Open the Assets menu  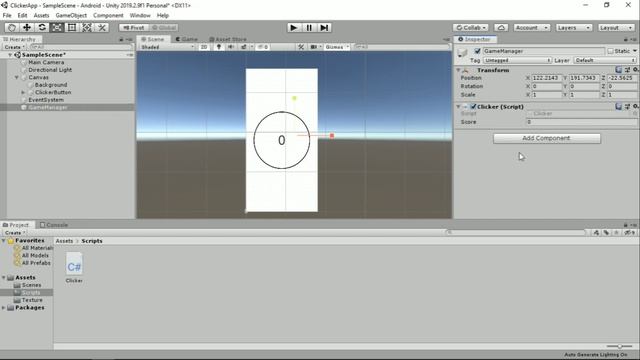[41, 16]
